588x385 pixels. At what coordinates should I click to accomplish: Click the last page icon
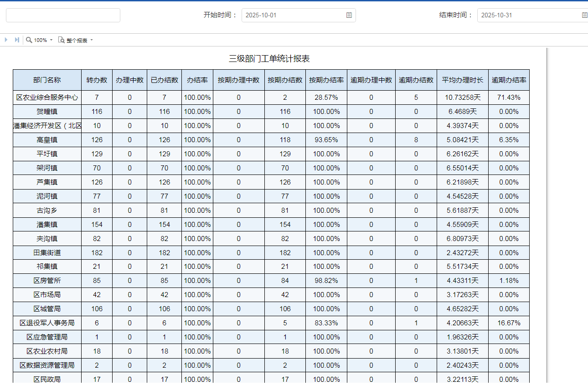pos(17,40)
